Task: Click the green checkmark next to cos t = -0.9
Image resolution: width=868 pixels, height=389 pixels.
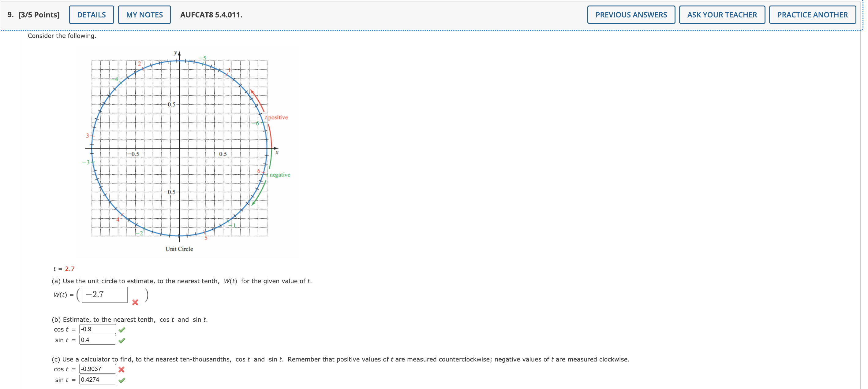Action: pyautogui.click(x=122, y=329)
